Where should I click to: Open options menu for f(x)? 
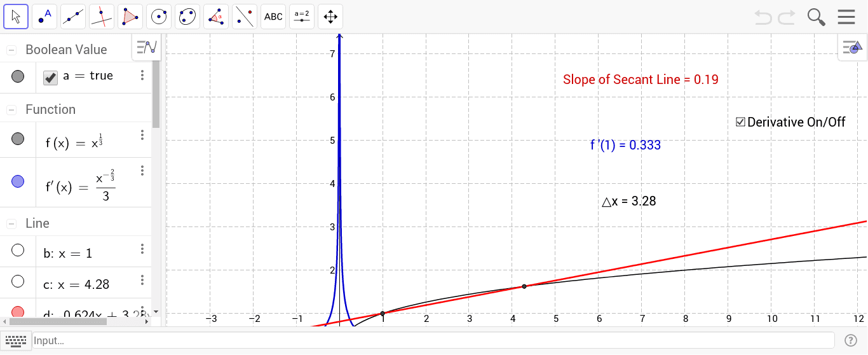click(142, 135)
